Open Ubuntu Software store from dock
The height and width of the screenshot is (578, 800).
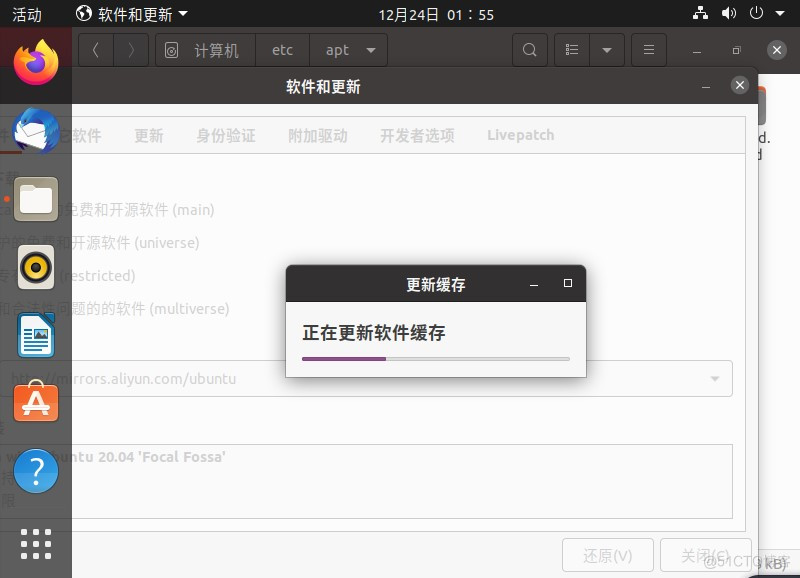[36, 402]
